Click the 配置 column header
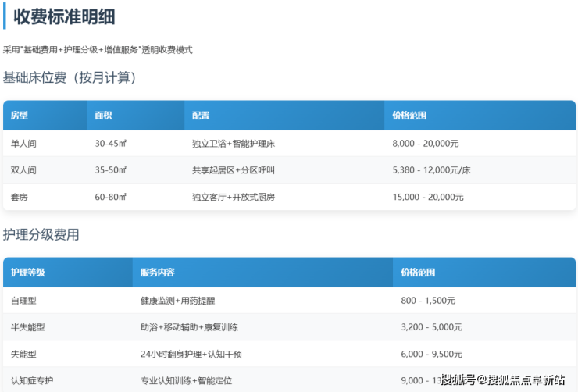578x392 pixels. pyautogui.click(x=201, y=116)
